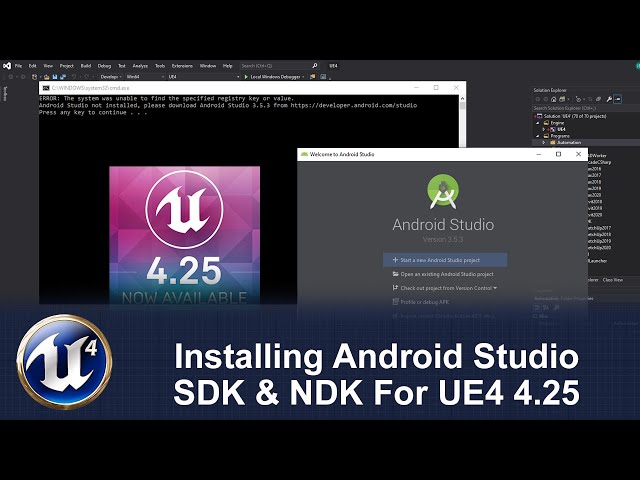Click the Solution Explorer collapse all icon
The height and width of the screenshot is (480, 640).
tap(598, 99)
